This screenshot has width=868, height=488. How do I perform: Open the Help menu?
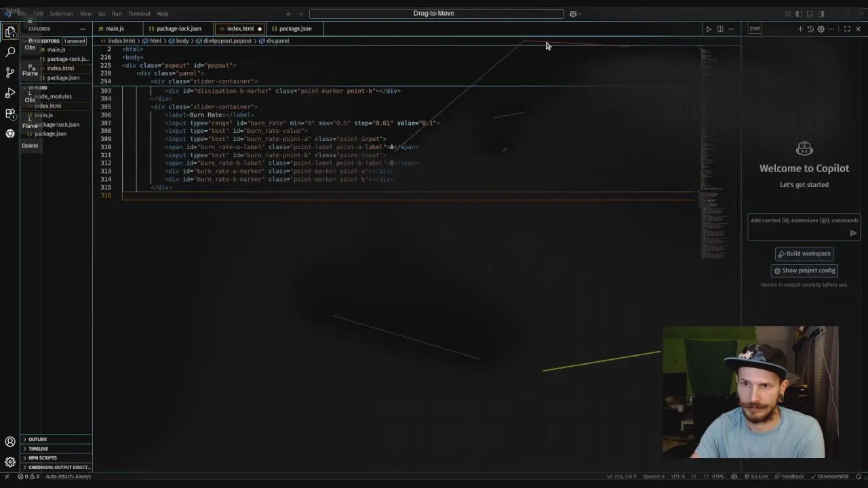click(x=163, y=14)
